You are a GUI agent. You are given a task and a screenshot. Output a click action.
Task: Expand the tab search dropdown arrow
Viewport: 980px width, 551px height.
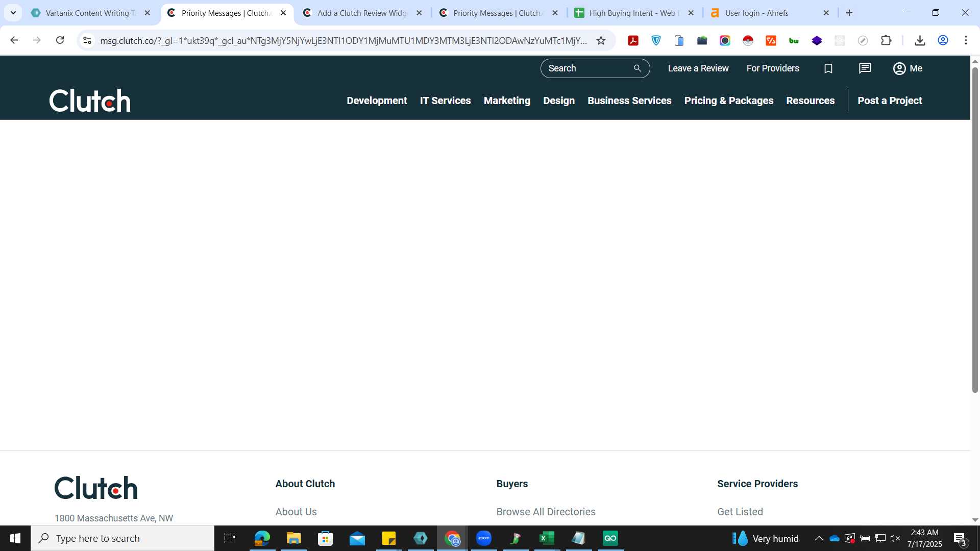click(13, 13)
